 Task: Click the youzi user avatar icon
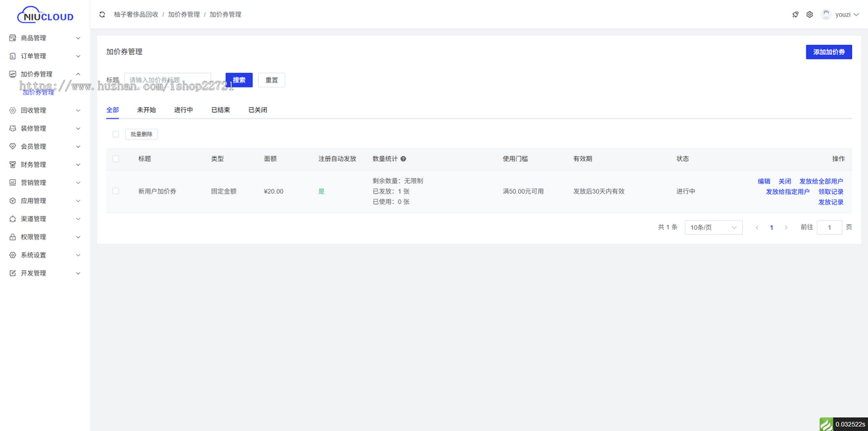coord(826,14)
